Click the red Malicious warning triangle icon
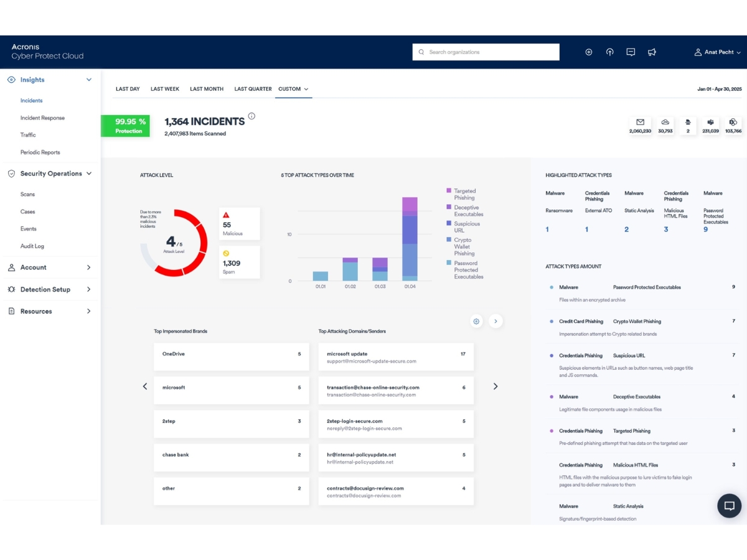 click(227, 215)
